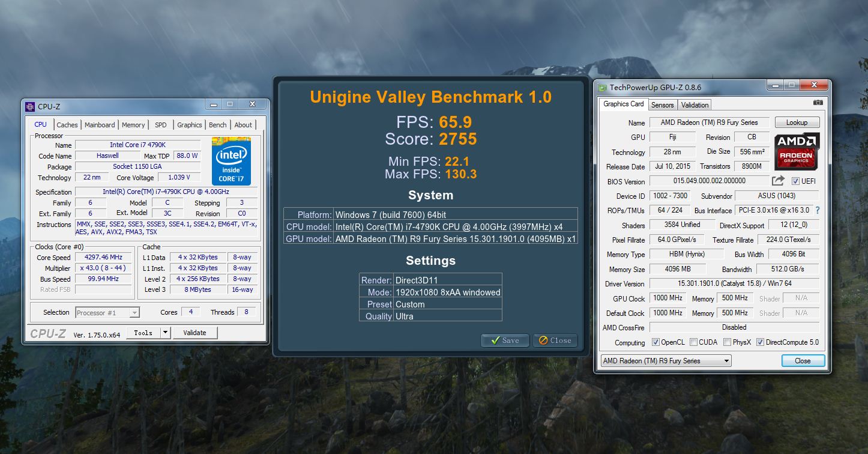Click the GPU-Z app icon in title bar
Viewport: 868px width, 454px height.
pyautogui.click(x=602, y=88)
